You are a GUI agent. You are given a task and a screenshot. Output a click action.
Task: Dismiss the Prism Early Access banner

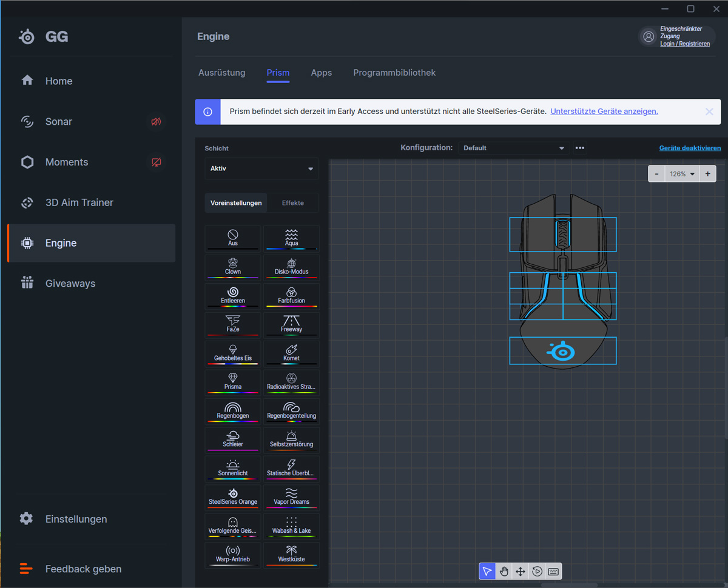click(x=709, y=112)
